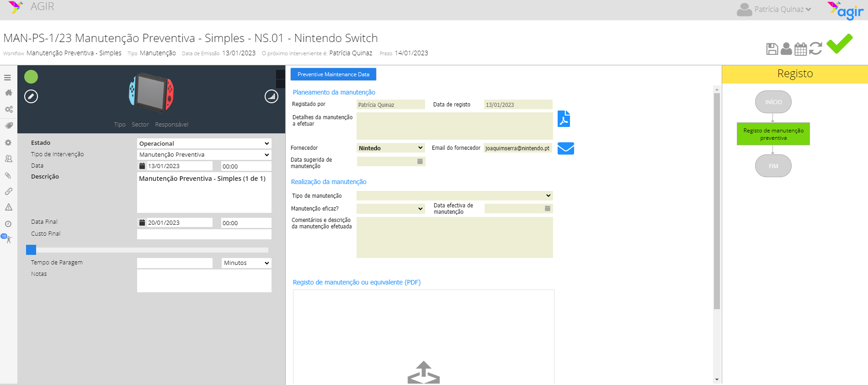Click the pencil edit icon on the equipment card

tap(31, 96)
